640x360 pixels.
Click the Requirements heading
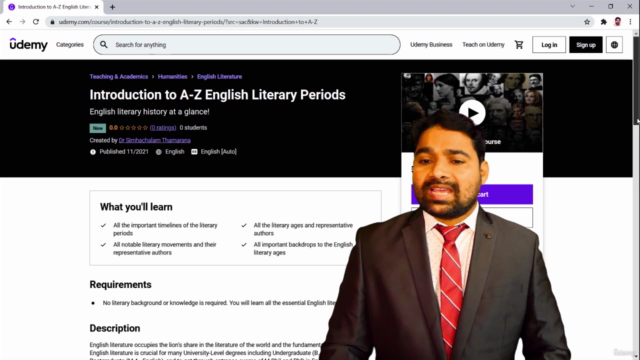click(120, 284)
